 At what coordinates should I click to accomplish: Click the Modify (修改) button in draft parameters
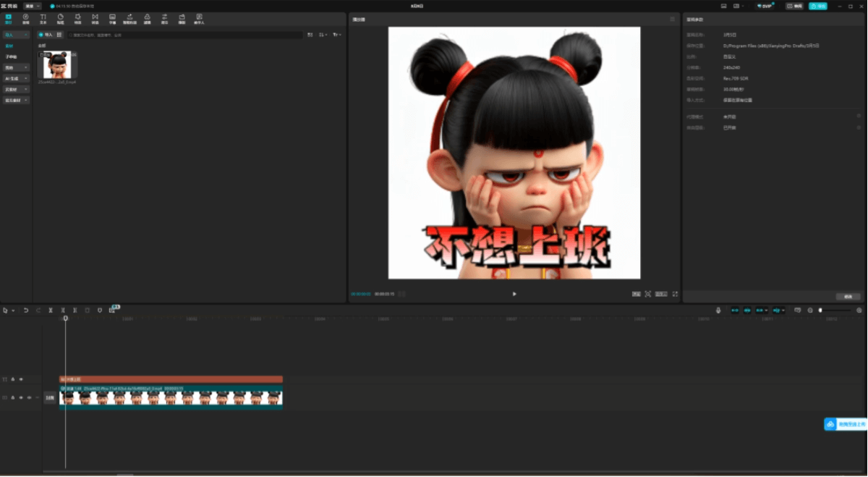[x=848, y=297]
